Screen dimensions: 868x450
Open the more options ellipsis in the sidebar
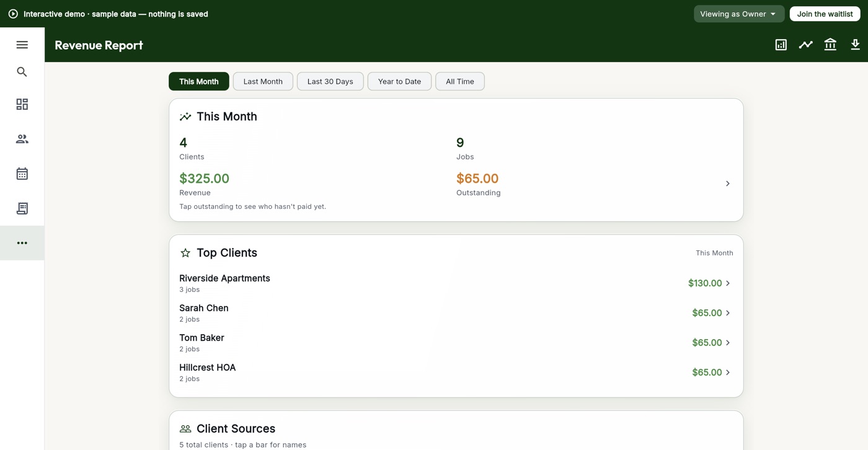(22, 243)
